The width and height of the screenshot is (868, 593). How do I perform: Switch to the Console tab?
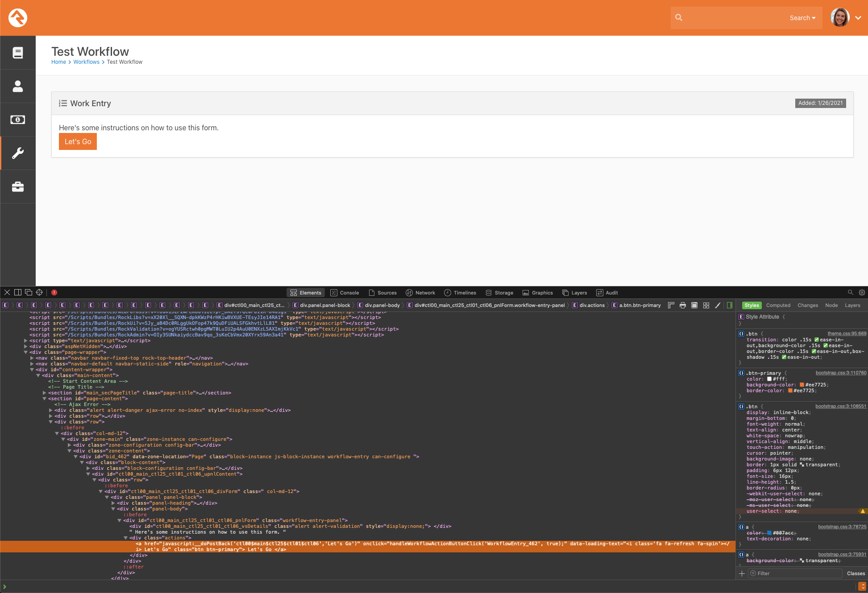(x=345, y=292)
